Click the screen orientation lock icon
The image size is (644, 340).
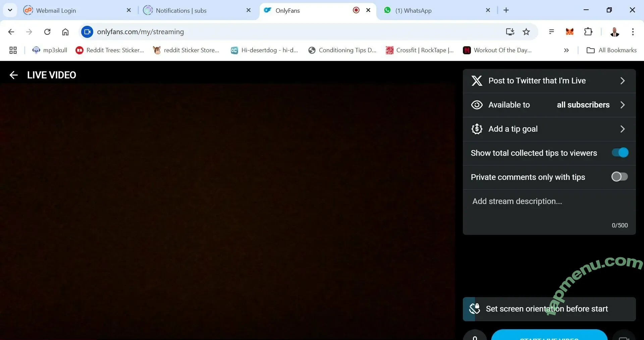coord(475,309)
